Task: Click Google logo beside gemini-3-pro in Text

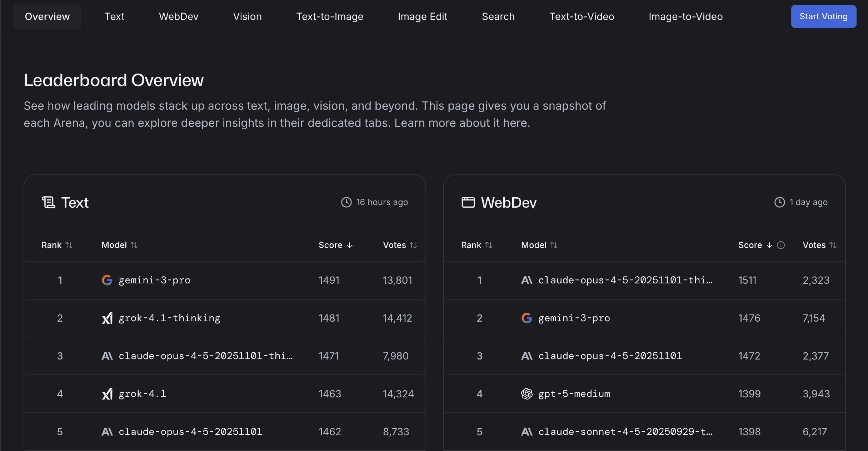Action: coord(107,280)
